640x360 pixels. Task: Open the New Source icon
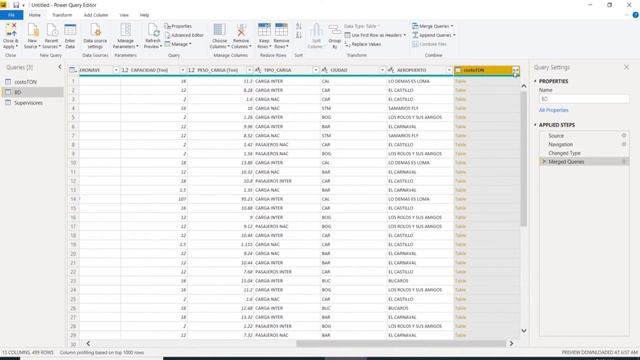(x=33, y=30)
